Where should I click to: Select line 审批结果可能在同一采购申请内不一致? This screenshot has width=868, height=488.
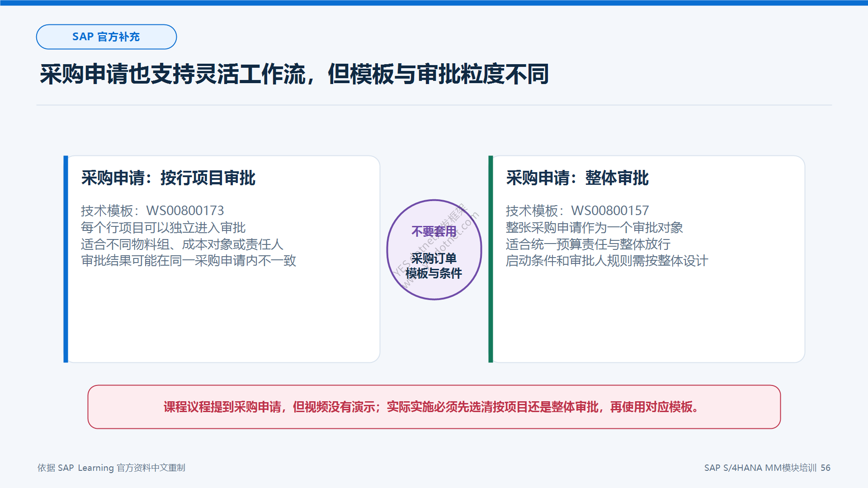(x=189, y=261)
